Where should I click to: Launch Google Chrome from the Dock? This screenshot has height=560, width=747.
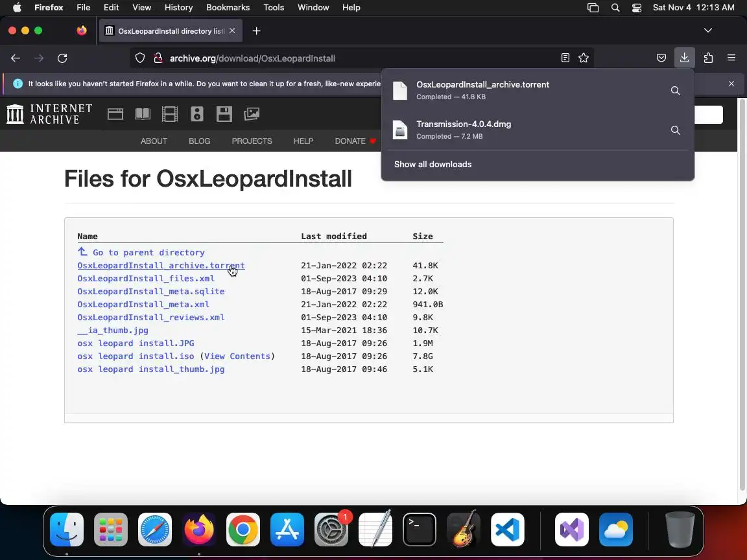pos(243,529)
